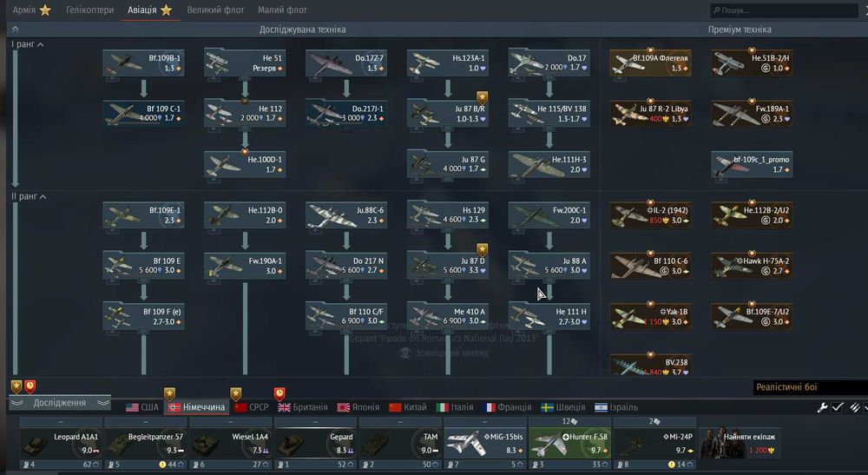The image size is (868, 475).
Task: Select the He 112 aircraft card
Action: [x=245, y=114]
